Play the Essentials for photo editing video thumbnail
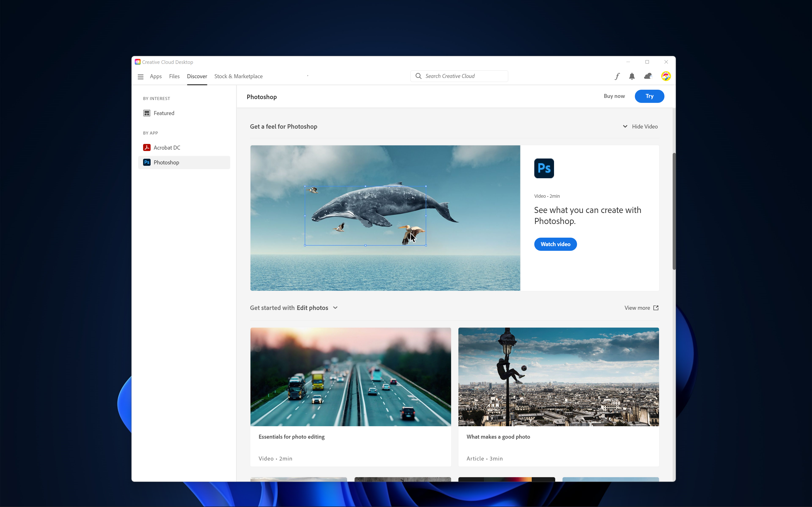The height and width of the screenshot is (507, 812). (351, 377)
